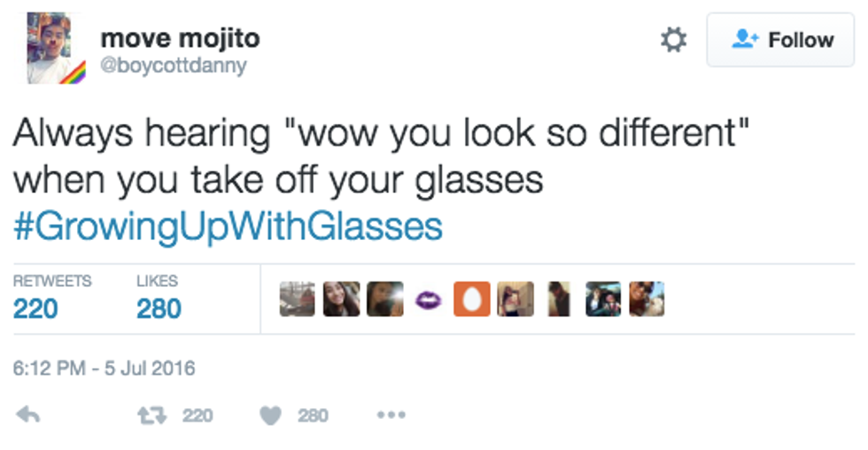Click the liker avatar left of the purple lips
This screenshot has width=868, height=450.
[384, 299]
